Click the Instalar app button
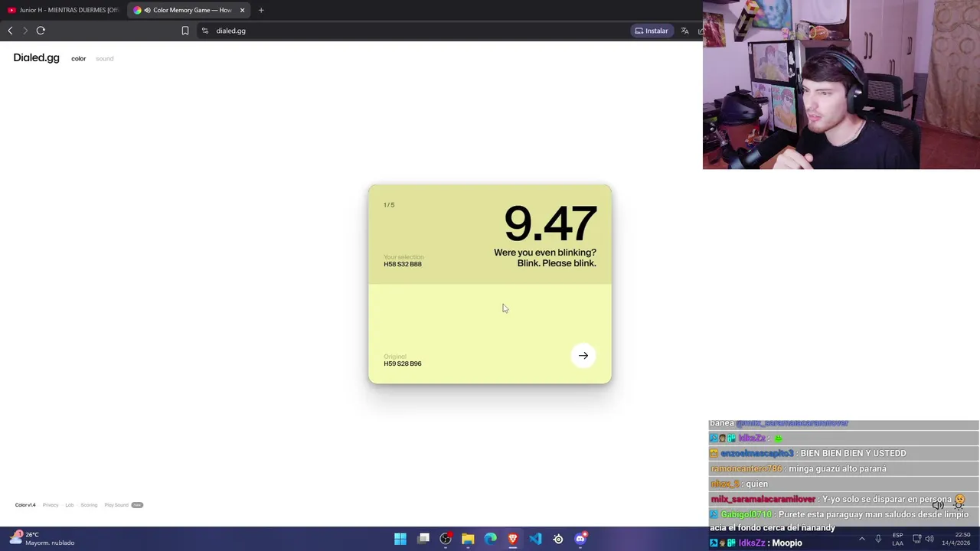The height and width of the screenshot is (551, 980). (x=652, y=31)
